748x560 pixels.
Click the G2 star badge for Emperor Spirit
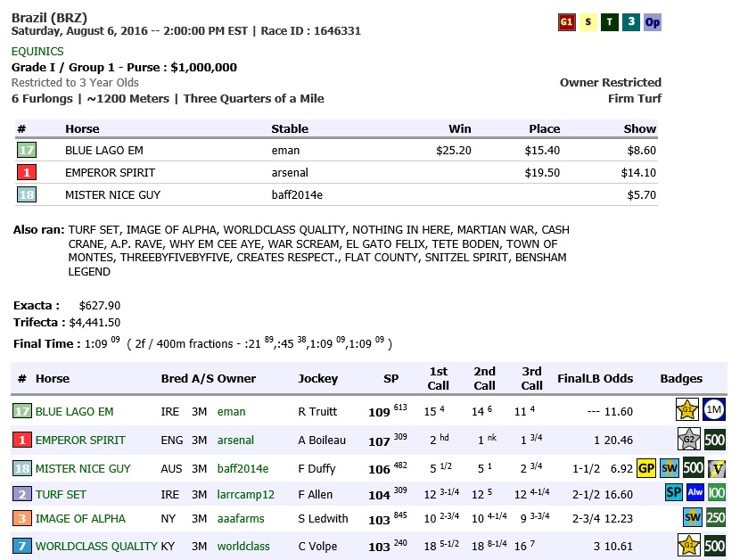pyautogui.click(x=689, y=439)
